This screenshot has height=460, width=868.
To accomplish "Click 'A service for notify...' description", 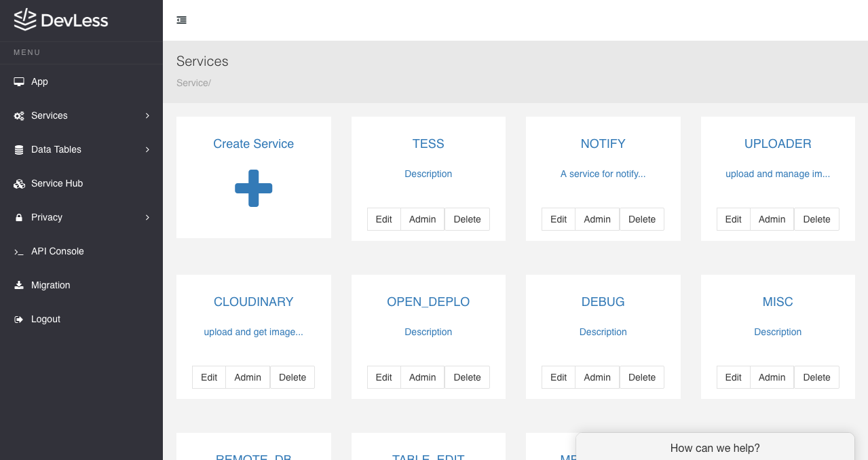I will [x=603, y=174].
